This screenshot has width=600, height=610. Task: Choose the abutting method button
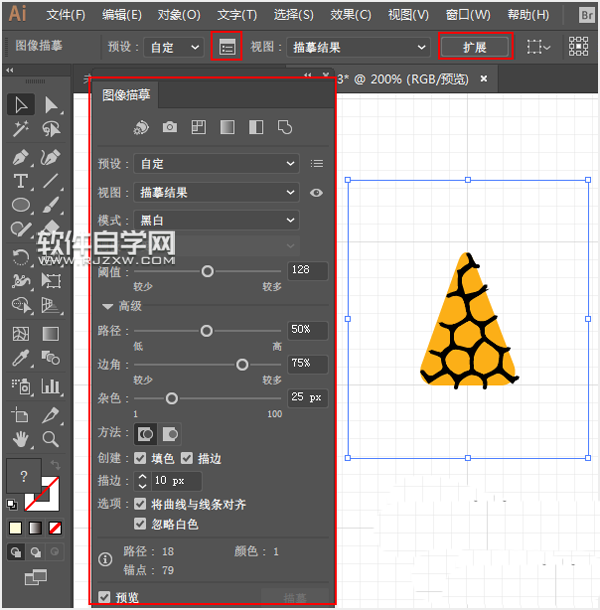[146, 434]
